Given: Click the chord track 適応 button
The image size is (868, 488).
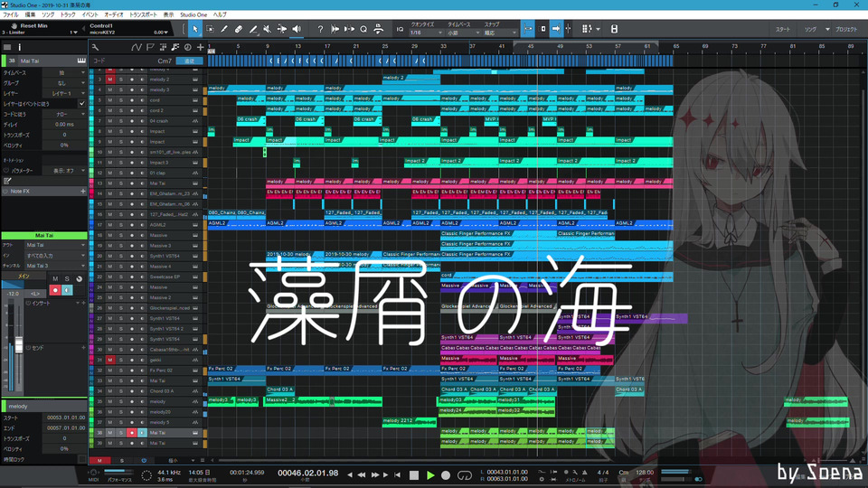Looking at the screenshot, I should pyautogui.click(x=189, y=61).
